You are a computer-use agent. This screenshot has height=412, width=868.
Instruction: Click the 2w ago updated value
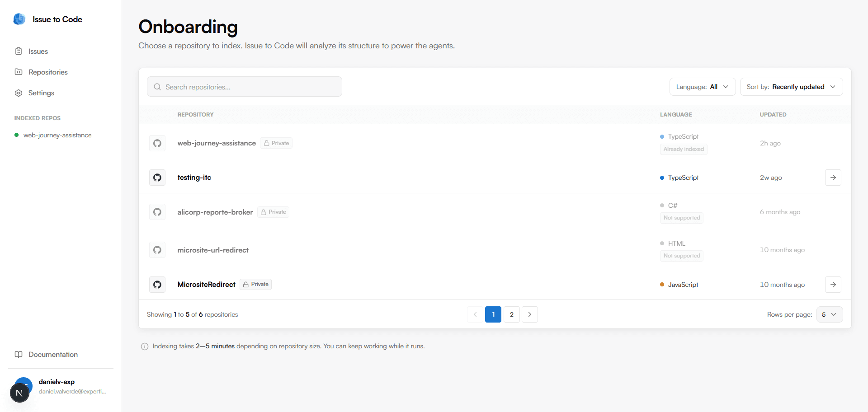(x=771, y=178)
